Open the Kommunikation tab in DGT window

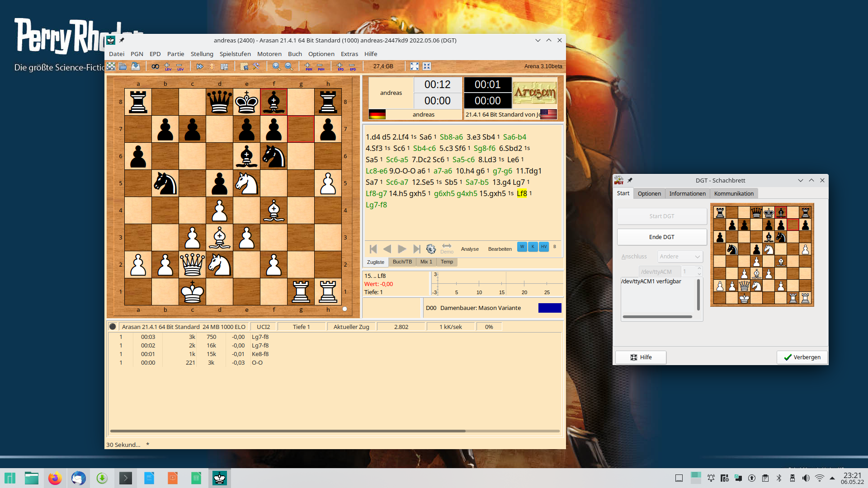coord(734,193)
